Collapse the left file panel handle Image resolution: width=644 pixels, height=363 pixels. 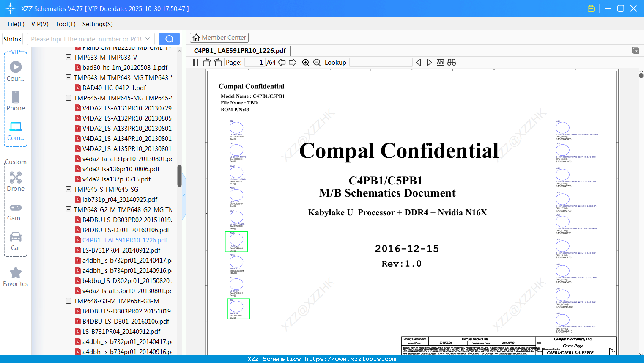pos(184,196)
